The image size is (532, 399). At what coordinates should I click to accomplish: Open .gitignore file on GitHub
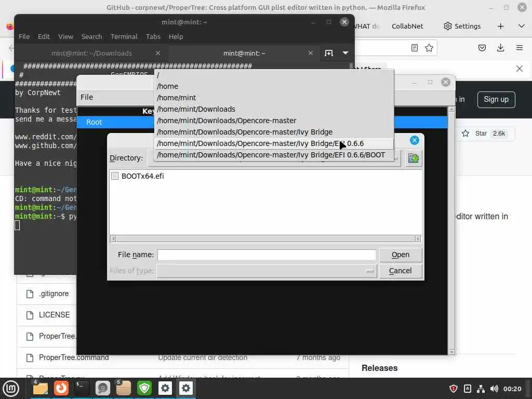tap(54, 294)
